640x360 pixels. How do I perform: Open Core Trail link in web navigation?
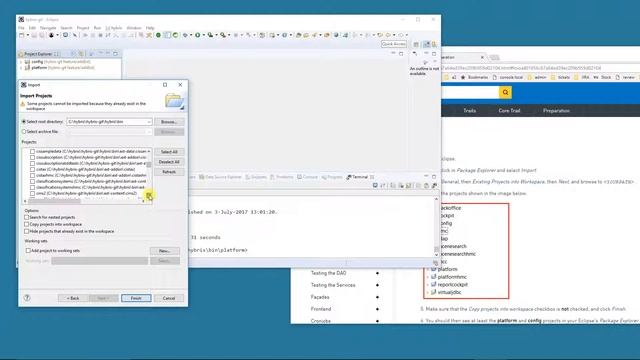pos(509,111)
